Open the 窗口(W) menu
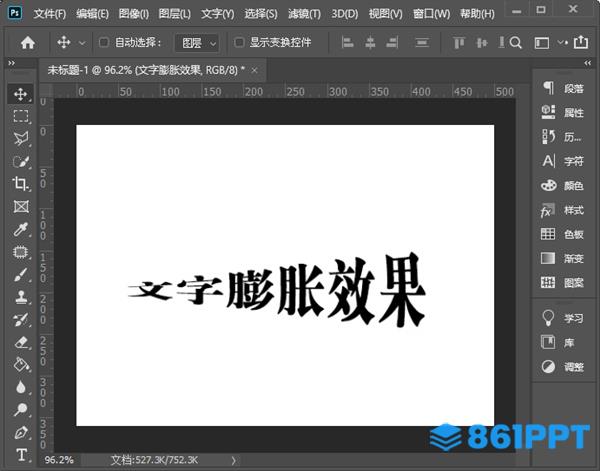The width and height of the screenshot is (600, 471). [431, 14]
